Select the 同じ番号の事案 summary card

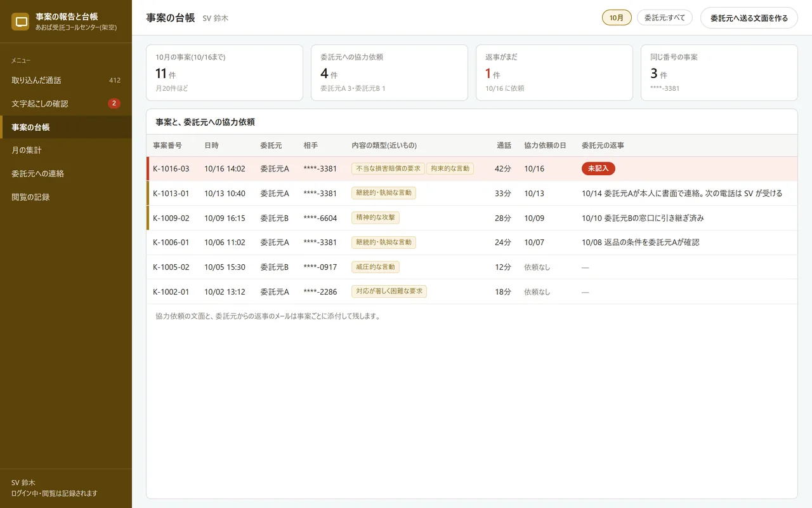tap(719, 72)
